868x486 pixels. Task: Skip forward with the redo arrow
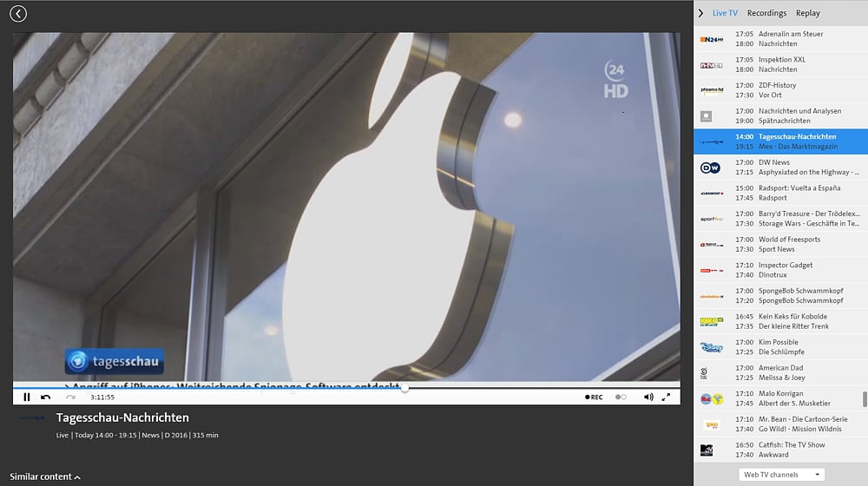[x=70, y=397]
